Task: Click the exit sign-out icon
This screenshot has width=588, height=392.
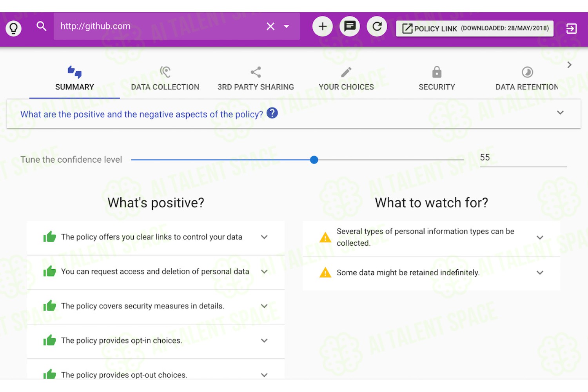Action: click(x=572, y=28)
